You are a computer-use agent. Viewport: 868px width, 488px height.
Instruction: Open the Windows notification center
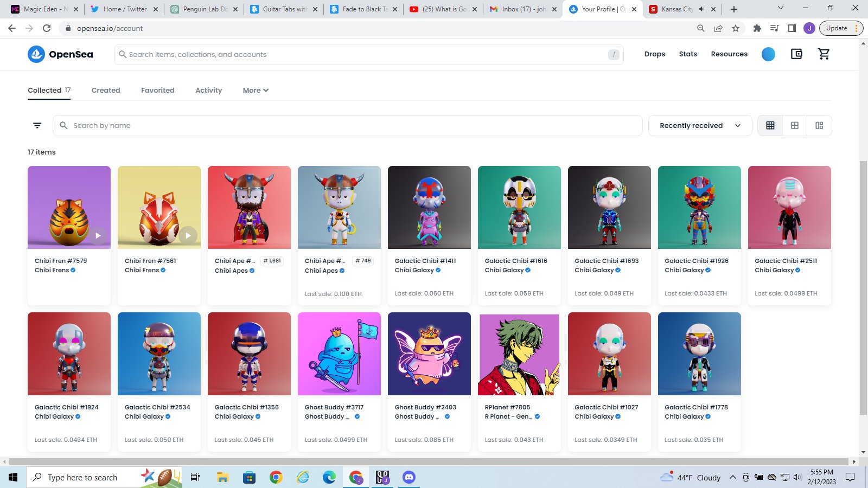click(850, 477)
